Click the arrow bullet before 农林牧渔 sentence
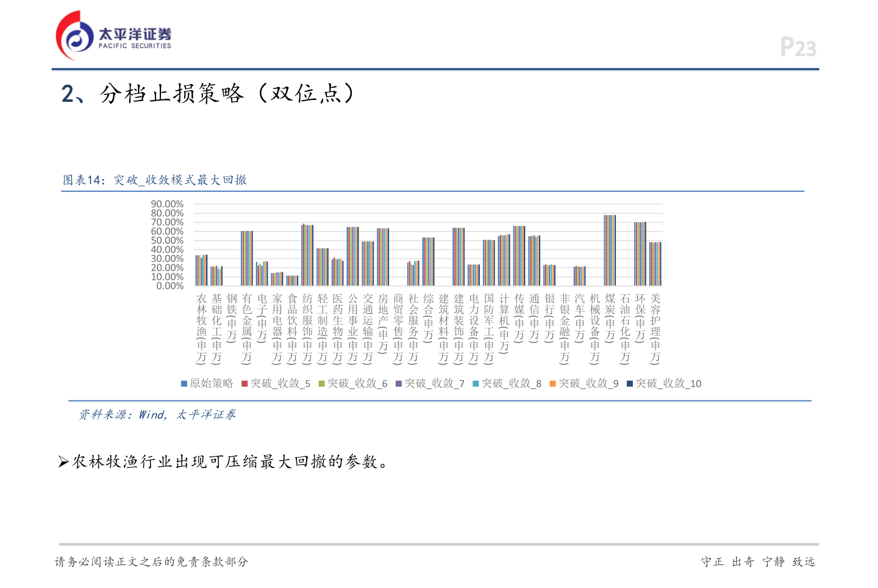The image size is (878, 588). [63, 462]
